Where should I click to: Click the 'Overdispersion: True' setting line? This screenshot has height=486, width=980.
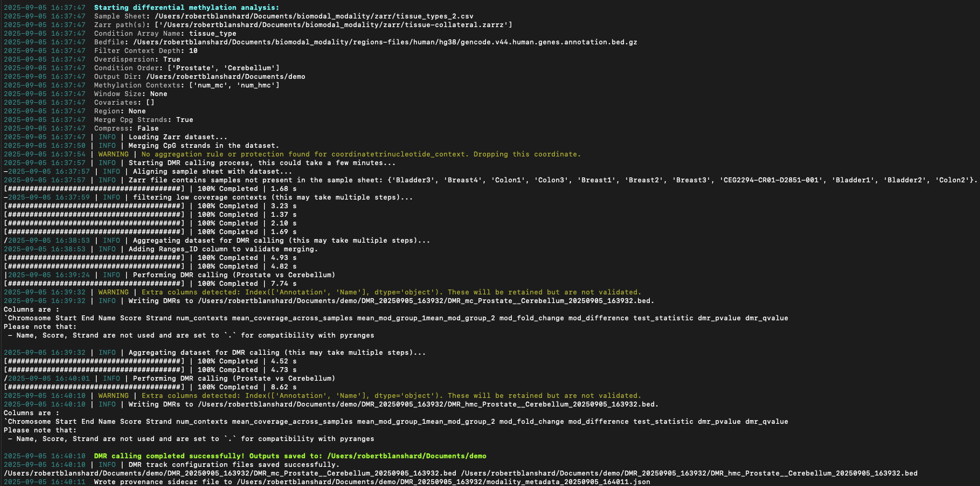point(137,59)
